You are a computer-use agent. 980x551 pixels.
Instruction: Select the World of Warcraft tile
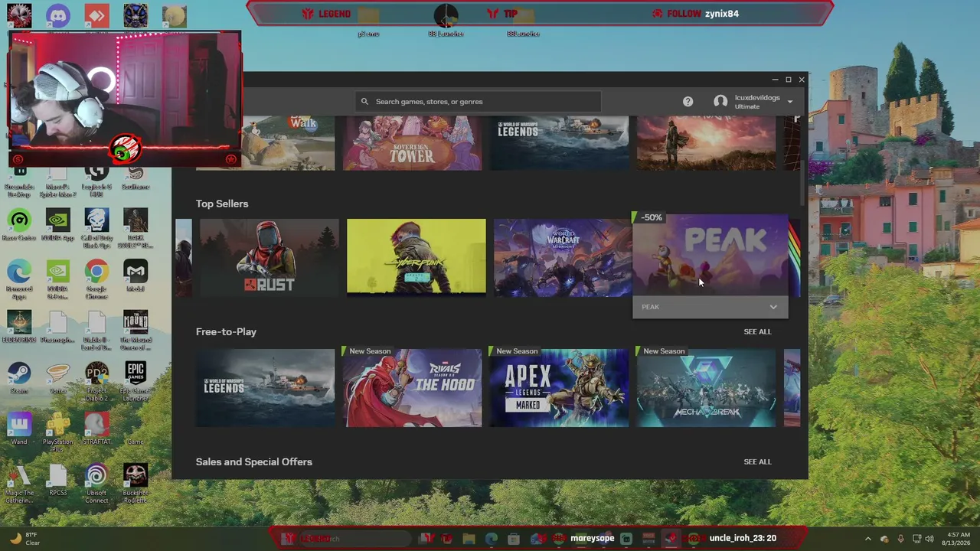coord(563,257)
